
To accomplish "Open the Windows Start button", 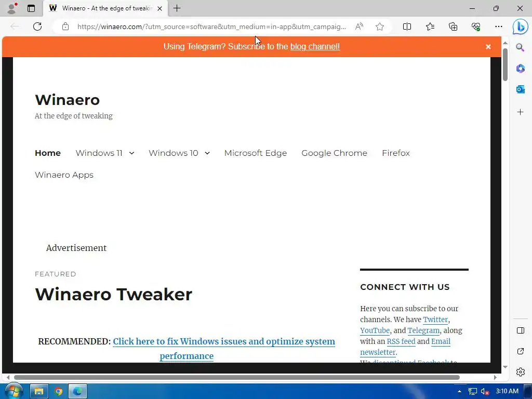I will (x=13, y=391).
